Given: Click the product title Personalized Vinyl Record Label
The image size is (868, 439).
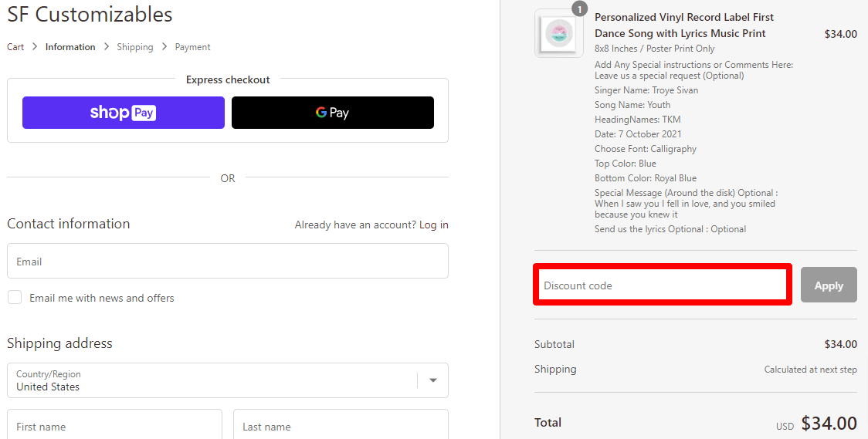Looking at the screenshot, I should click(x=684, y=25).
